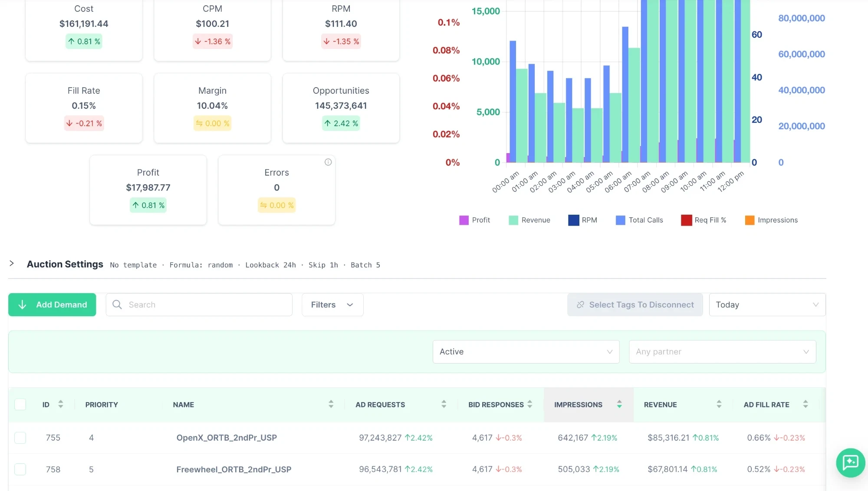The image size is (868, 491).
Task: Select the checkbox for row 755
Action: tap(20, 438)
